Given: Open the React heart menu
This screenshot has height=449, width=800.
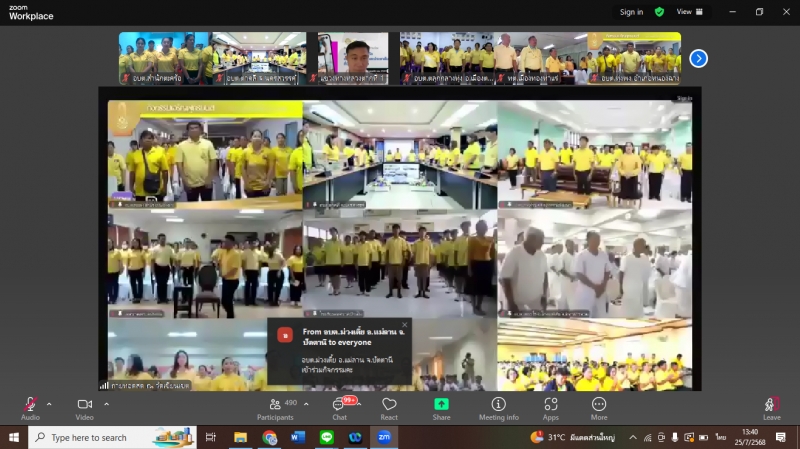Looking at the screenshot, I should pos(389,408).
